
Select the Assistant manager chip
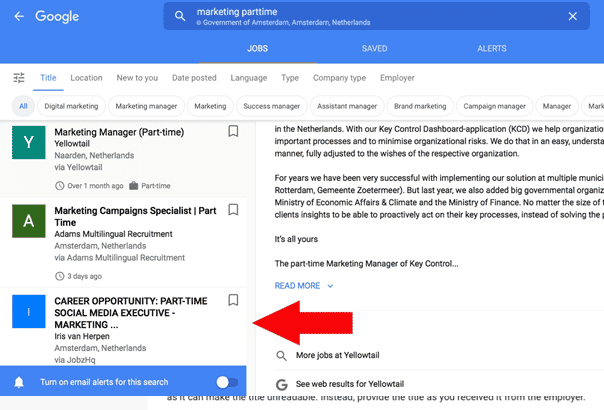[x=347, y=106]
